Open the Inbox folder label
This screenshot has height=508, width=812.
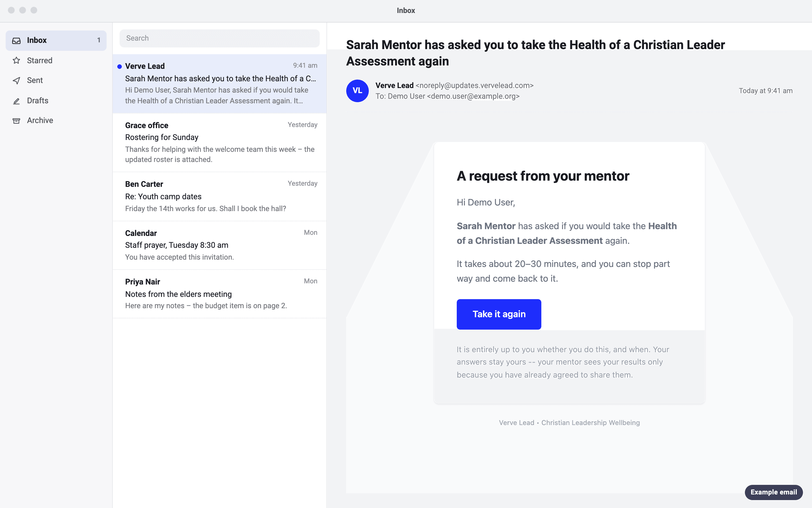37,40
